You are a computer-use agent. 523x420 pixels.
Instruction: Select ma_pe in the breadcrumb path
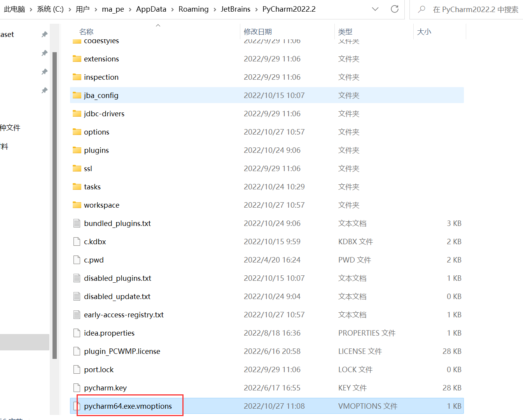point(113,9)
